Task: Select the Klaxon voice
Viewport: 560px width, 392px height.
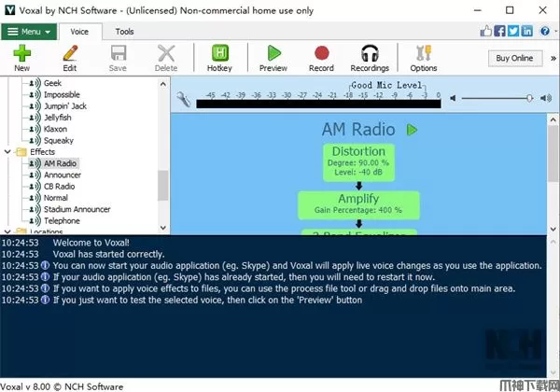Action: pyautogui.click(x=55, y=129)
